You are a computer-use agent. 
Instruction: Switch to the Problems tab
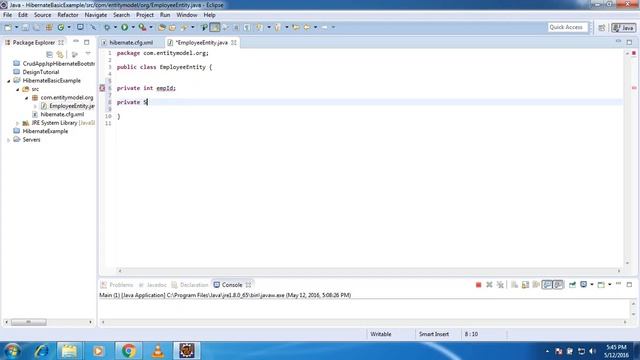tap(117, 285)
